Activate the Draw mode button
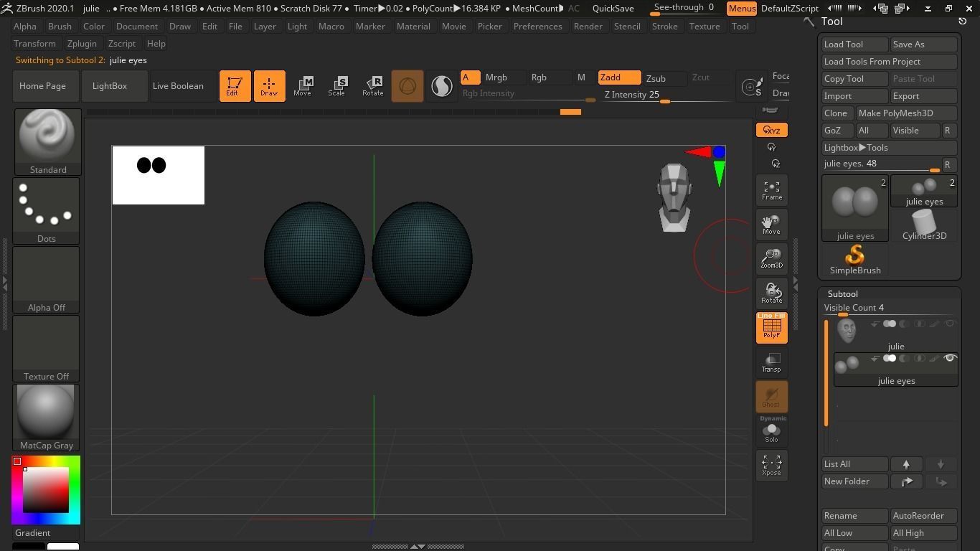Screen dimensions: 980x551 (269, 85)
